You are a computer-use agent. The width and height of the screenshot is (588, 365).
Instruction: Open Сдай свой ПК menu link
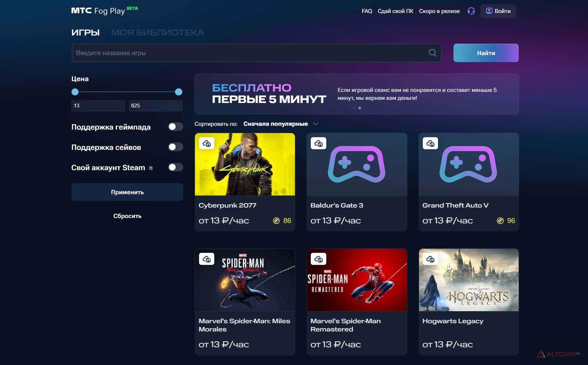pos(395,11)
